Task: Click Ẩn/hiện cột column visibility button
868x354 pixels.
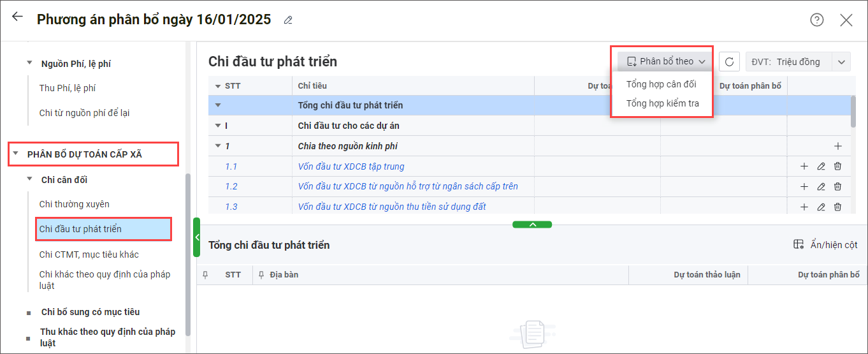Action: tap(825, 245)
